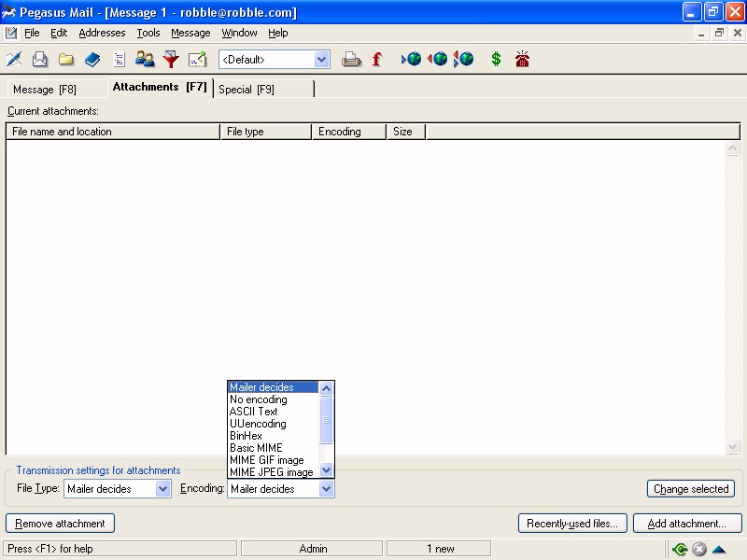Click the red letter f font icon
This screenshot has height=560, width=747.
click(377, 60)
